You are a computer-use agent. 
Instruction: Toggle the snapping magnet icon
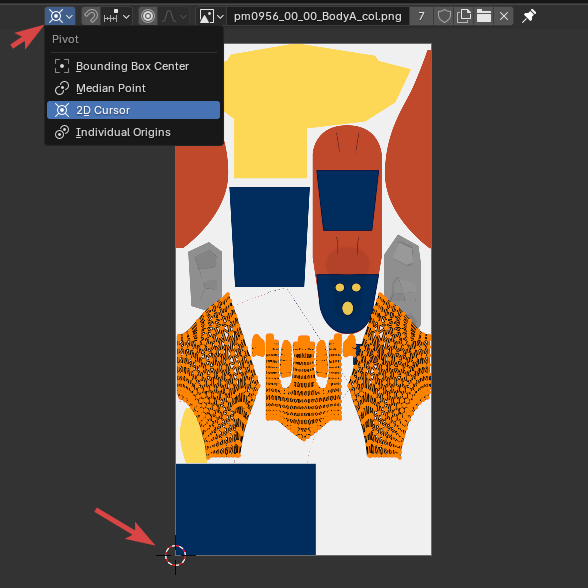click(91, 16)
